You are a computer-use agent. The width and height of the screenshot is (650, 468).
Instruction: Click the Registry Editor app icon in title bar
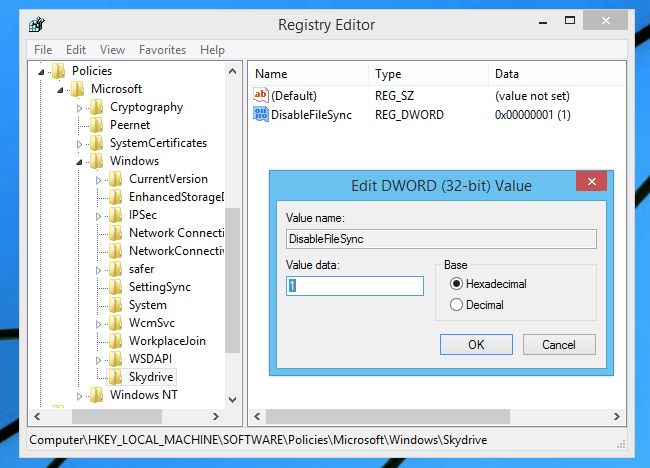click(x=36, y=24)
